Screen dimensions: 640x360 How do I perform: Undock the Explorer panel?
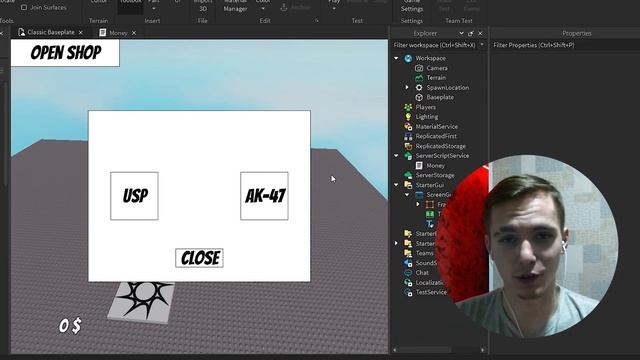[471, 33]
